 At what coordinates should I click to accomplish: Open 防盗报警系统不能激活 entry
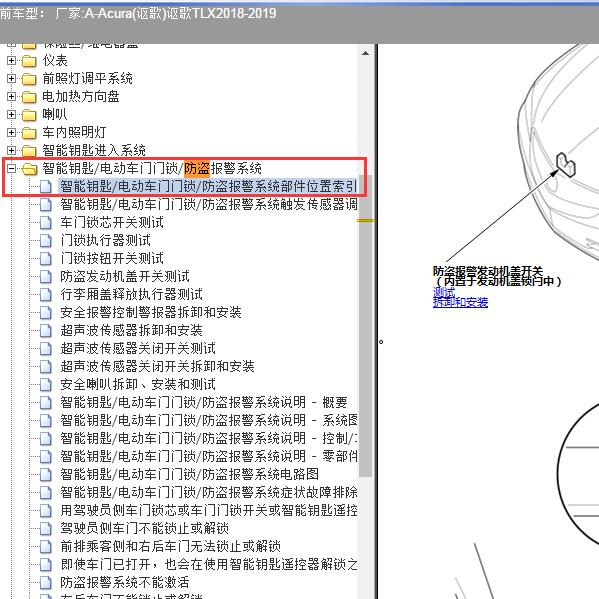click(125, 583)
